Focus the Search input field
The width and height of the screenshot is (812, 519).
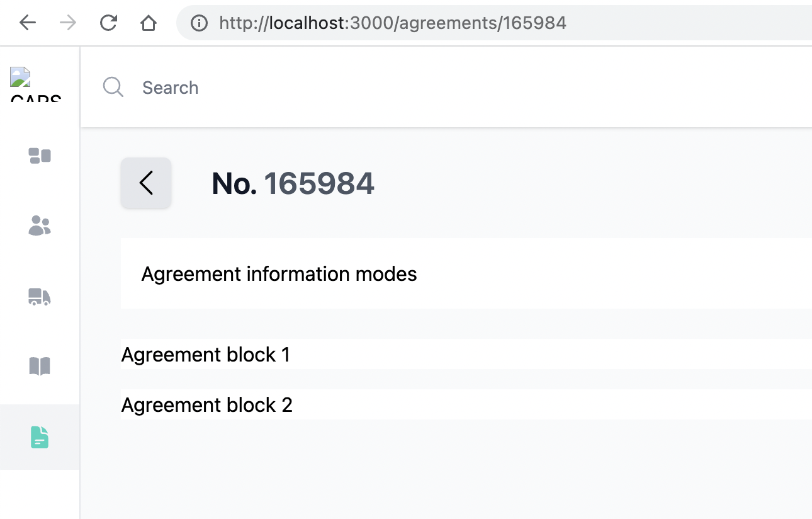(x=378, y=88)
